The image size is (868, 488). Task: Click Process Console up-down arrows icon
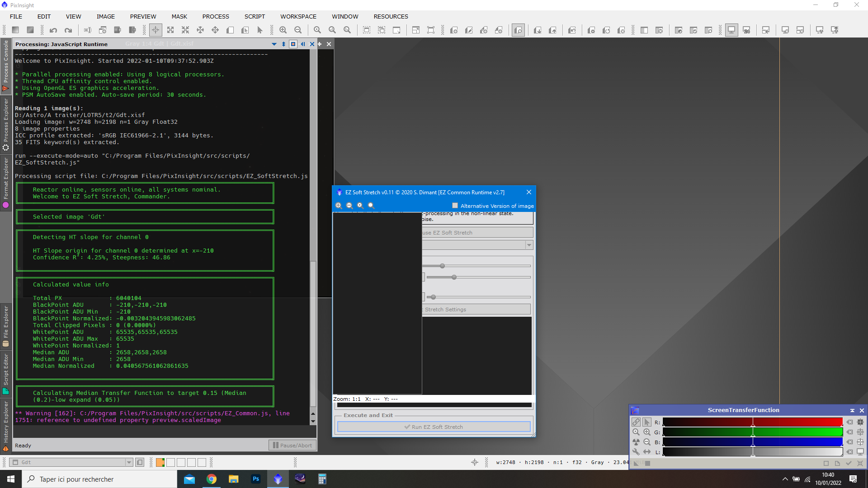click(x=283, y=44)
